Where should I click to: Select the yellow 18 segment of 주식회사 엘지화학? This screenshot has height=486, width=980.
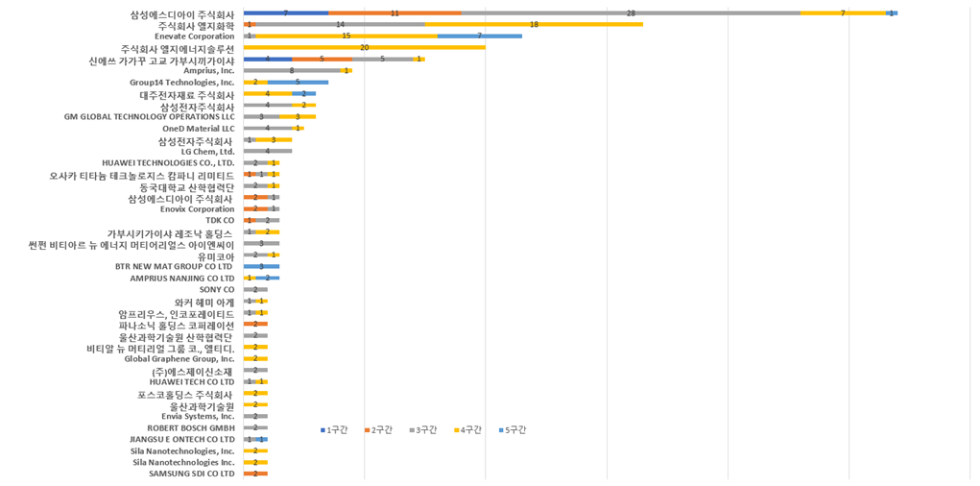pos(534,24)
